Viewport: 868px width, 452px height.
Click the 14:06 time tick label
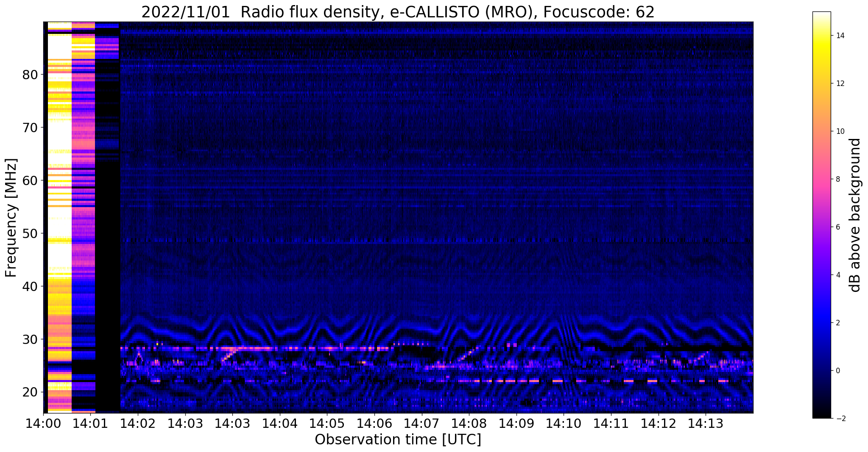click(374, 423)
